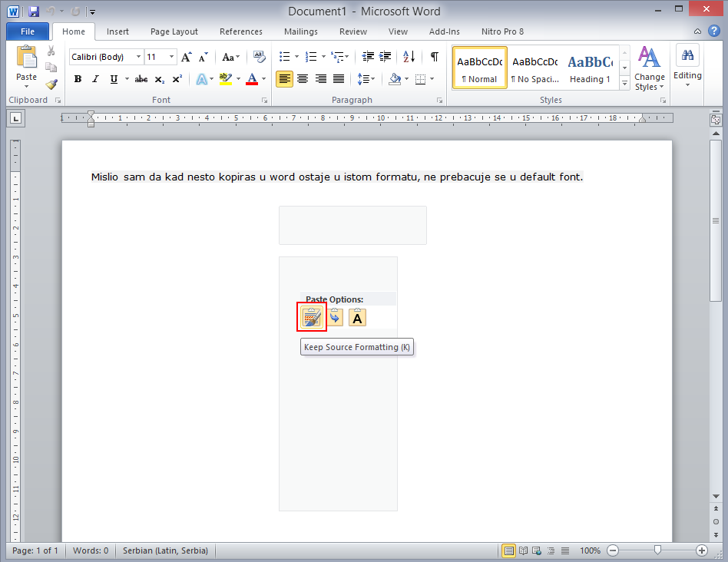Click the Words: 0 counter
The height and width of the screenshot is (562, 728).
click(x=91, y=550)
